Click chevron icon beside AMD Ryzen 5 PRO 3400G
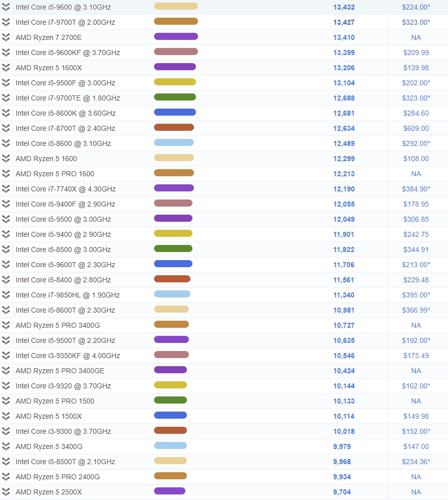Screen dimensions: 448x500 [6, 325]
